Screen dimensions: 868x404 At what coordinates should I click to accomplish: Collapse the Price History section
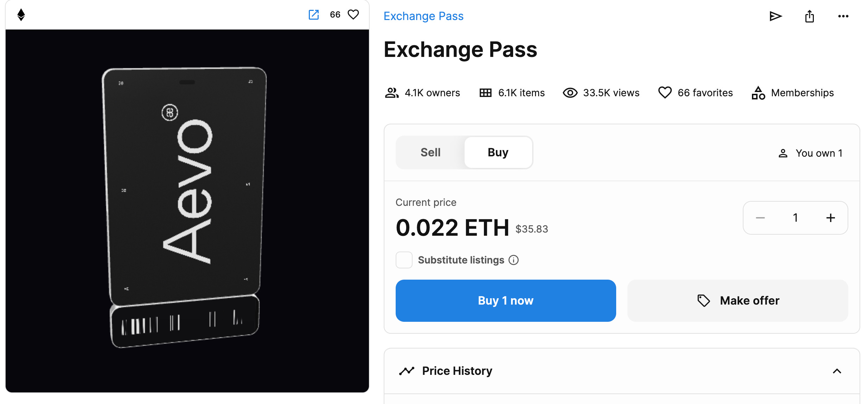(x=837, y=371)
